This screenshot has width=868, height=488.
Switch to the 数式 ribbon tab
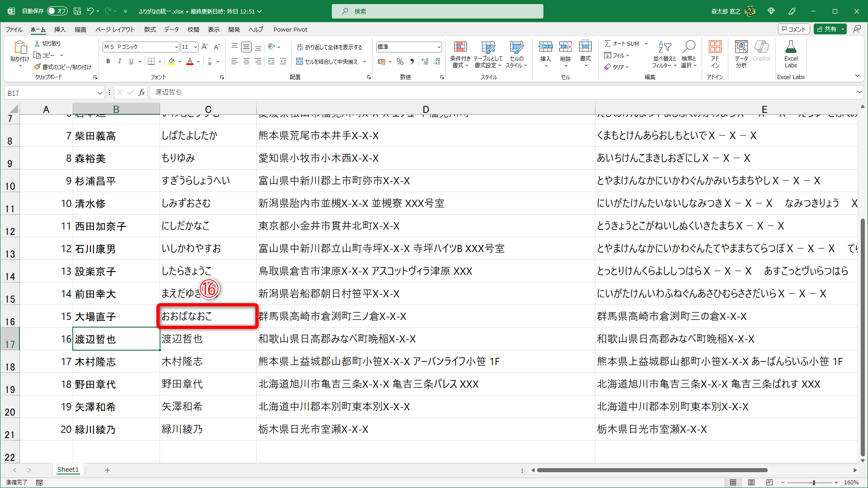[x=150, y=29]
